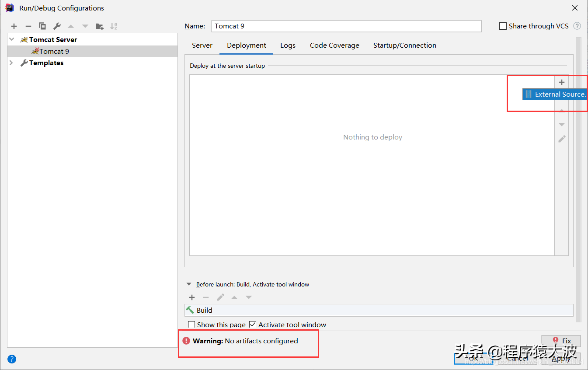Image resolution: width=588 pixels, height=370 pixels.
Task: Collapse the Tomcat Server node
Action: click(12, 39)
